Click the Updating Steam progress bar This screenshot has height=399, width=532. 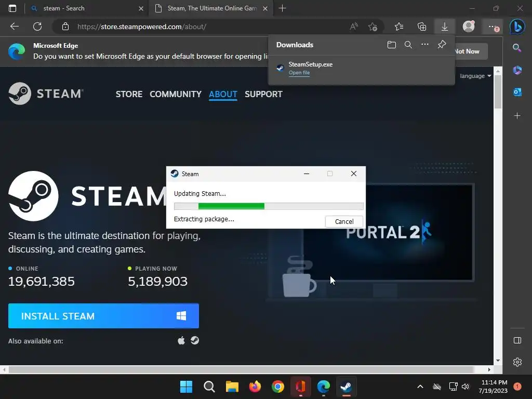point(269,206)
